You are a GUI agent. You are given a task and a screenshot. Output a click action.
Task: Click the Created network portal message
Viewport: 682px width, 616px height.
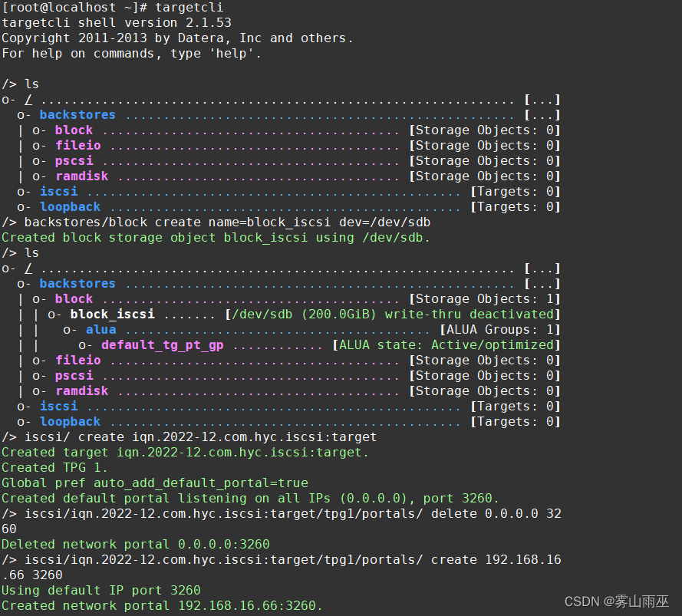(84, 605)
